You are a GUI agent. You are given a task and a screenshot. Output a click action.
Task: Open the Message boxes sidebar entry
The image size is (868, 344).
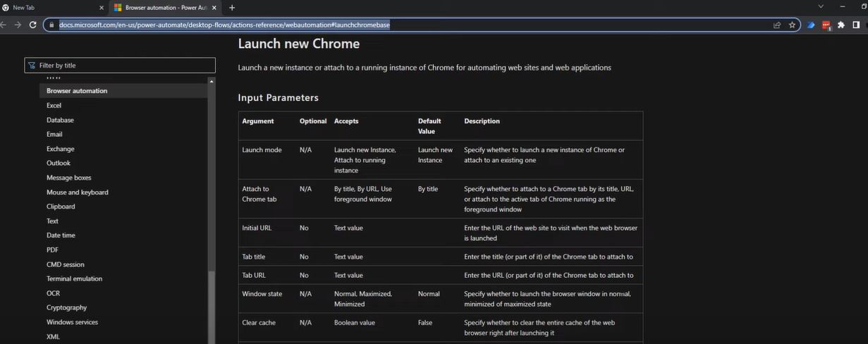click(x=69, y=178)
